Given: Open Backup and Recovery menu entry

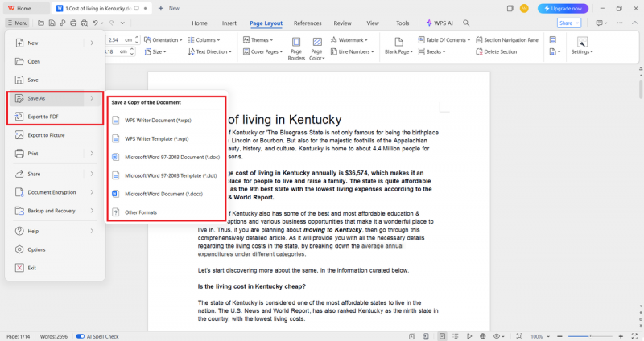Looking at the screenshot, I should click(x=53, y=211).
